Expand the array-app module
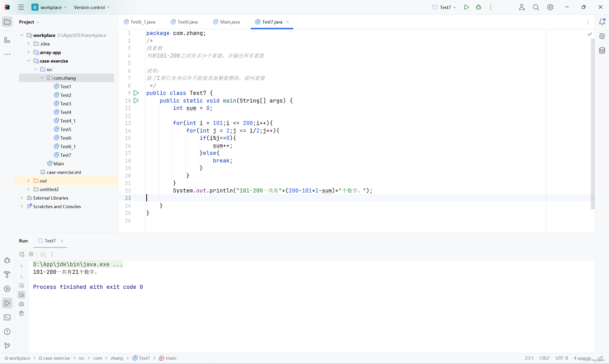Viewport: 609px width, 364px height. pos(29,52)
